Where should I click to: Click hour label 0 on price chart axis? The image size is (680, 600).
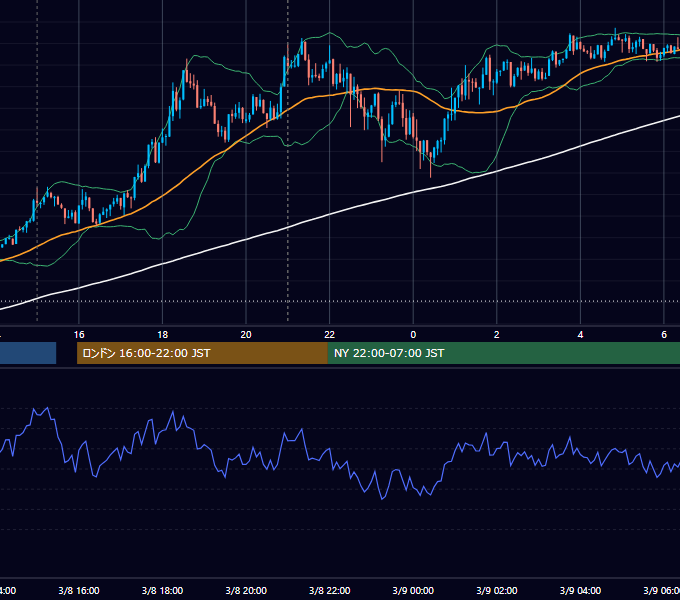tap(413, 335)
